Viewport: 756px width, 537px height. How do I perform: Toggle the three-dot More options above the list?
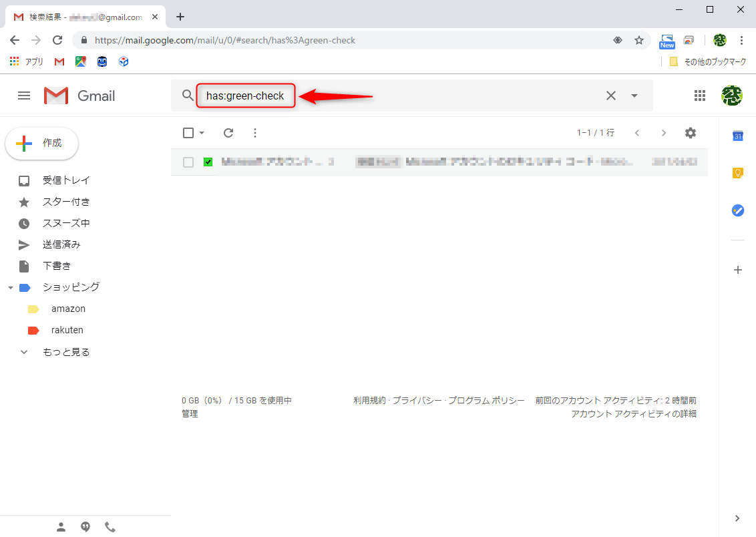pyautogui.click(x=254, y=133)
